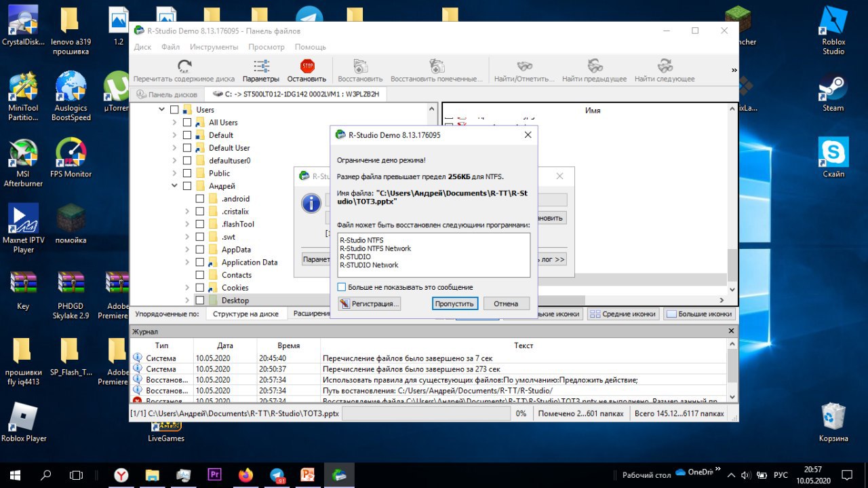Click the Найти/Отметить binoculars icon

[x=524, y=66]
